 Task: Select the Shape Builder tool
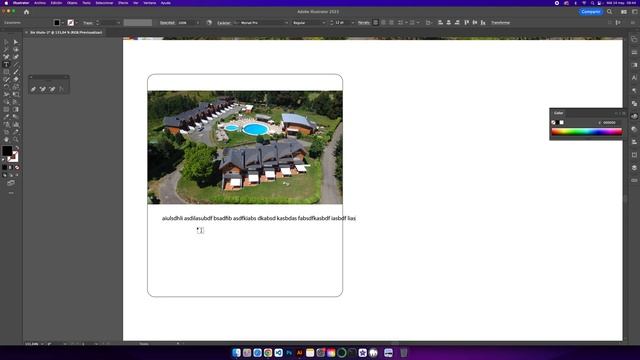click(6, 102)
